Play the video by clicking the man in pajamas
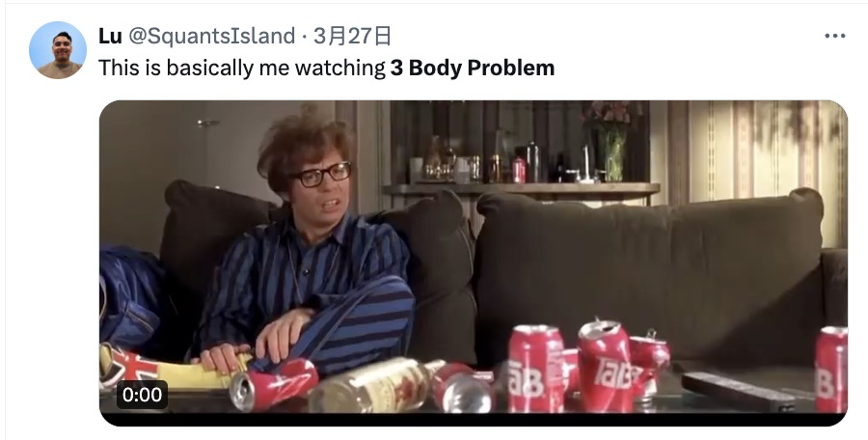This screenshot has height=440, width=868. pyautogui.click(x=310, y=249)
